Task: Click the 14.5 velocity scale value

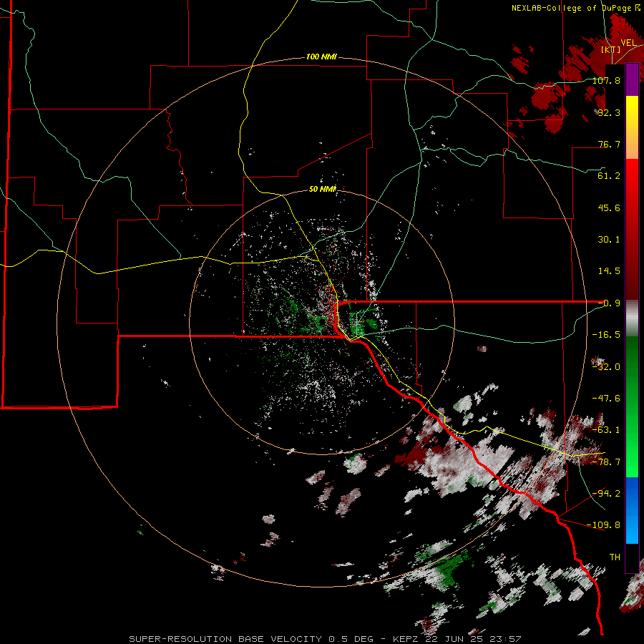Action: [609, 271]
